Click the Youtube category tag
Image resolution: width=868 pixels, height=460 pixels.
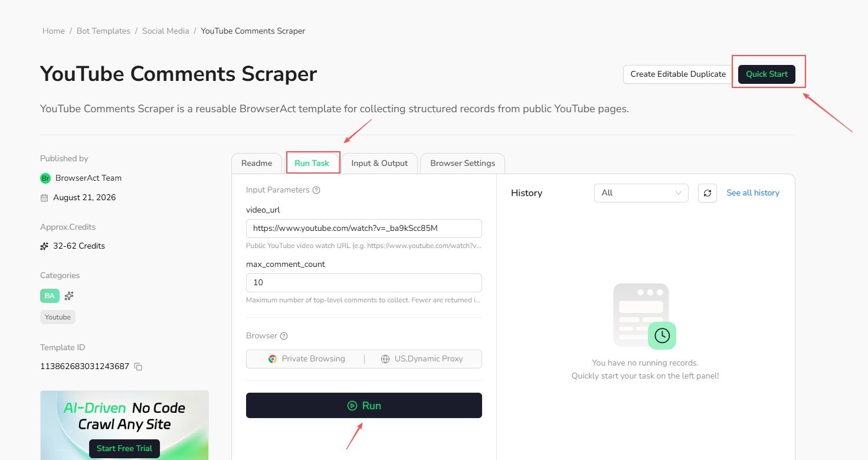pyautogui.click(x=58, y=318)
